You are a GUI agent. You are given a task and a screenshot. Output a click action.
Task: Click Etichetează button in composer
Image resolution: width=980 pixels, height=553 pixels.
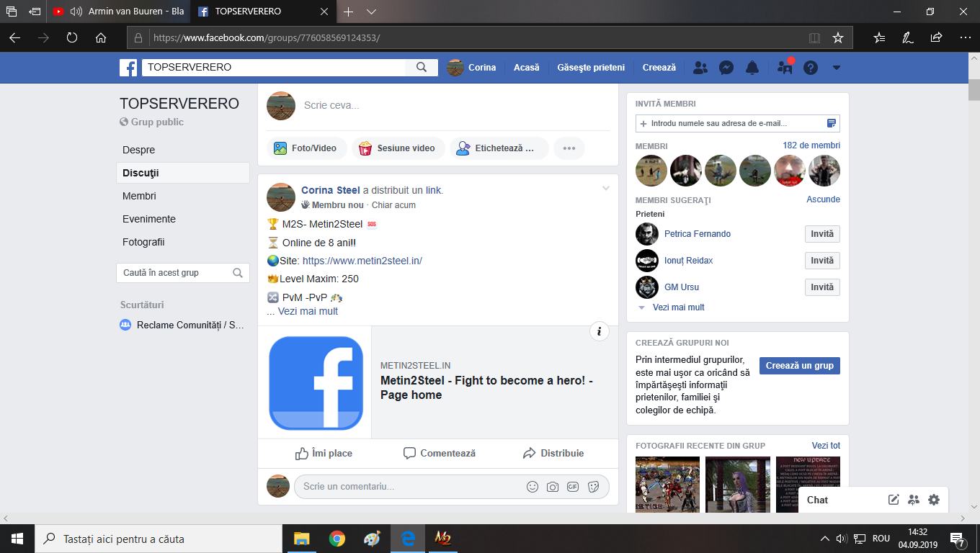click(x=499, y=148)
